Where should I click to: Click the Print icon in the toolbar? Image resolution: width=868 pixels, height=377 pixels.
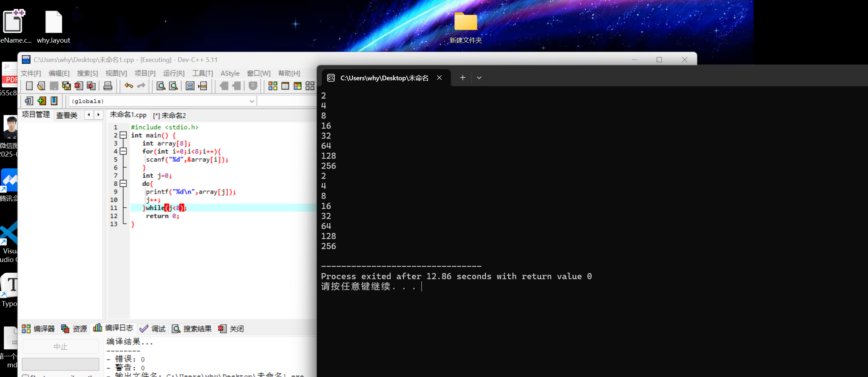(108, 86)
